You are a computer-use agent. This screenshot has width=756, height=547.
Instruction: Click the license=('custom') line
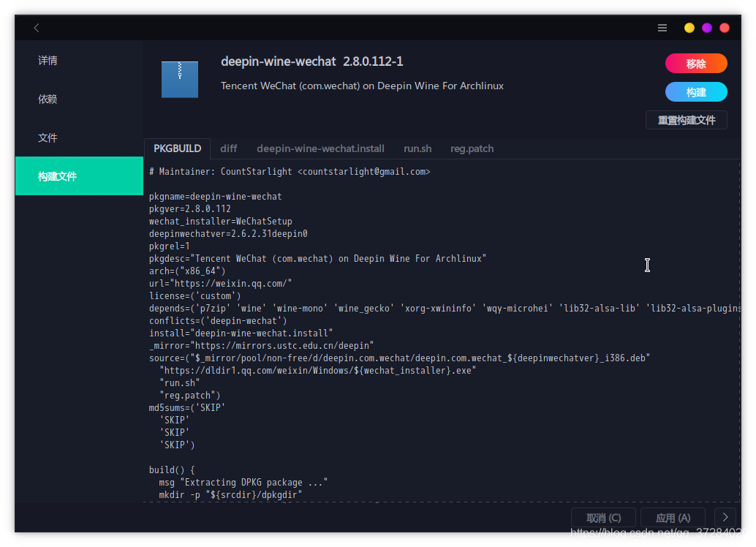(x=194, y=295)
